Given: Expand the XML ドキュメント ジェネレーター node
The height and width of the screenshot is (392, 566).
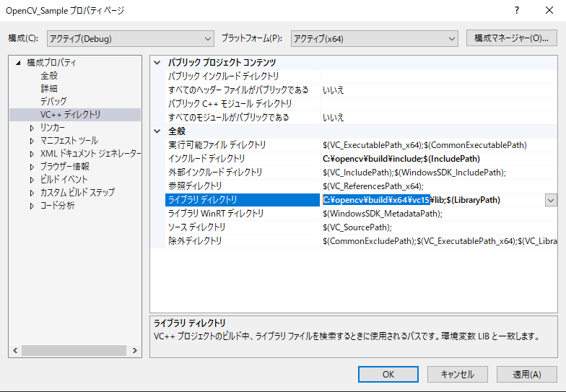Looking at the screenshot, I should [32, 154].
